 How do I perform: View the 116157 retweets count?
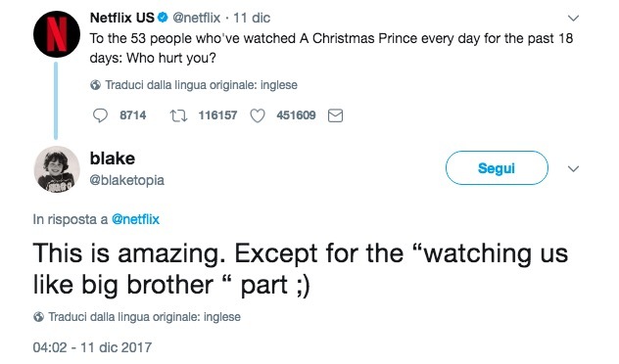(x=217, y=115)
